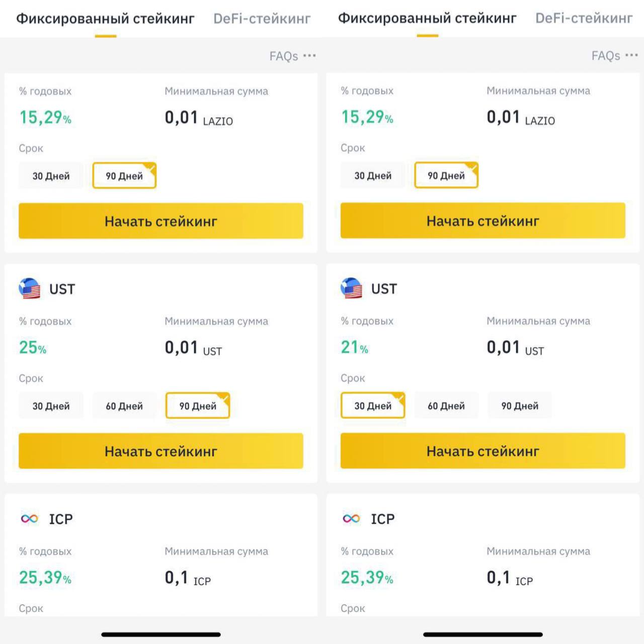Image resolution: width=644 pixels, height=644 pixels.
Task: Open the three-dots menu next to left FAQs
Action: pyautogui.click(x=309, y=55)
